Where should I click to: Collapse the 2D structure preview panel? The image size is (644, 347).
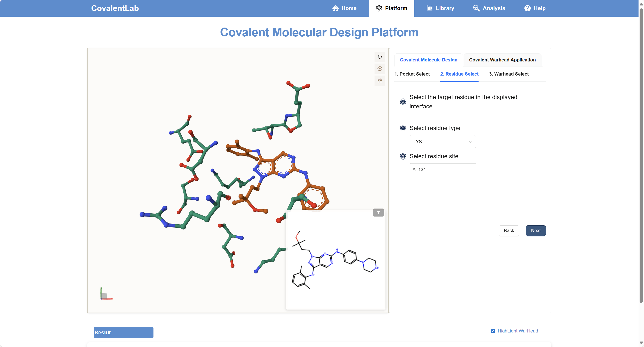pyautogui.click(x=378, y=212)
